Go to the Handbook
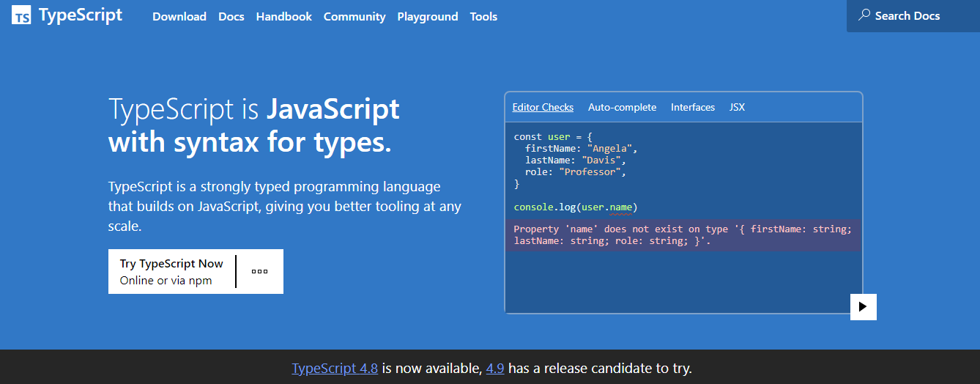 284,16
